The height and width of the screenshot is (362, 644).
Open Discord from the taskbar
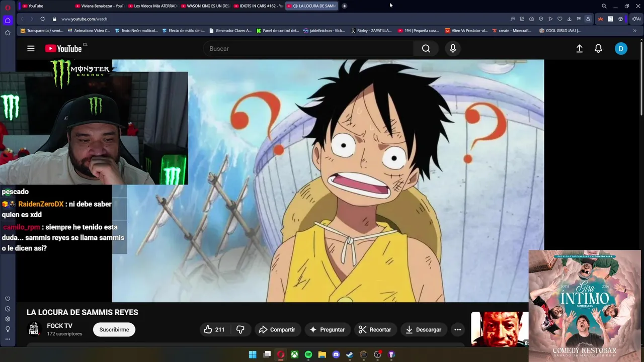336,354
